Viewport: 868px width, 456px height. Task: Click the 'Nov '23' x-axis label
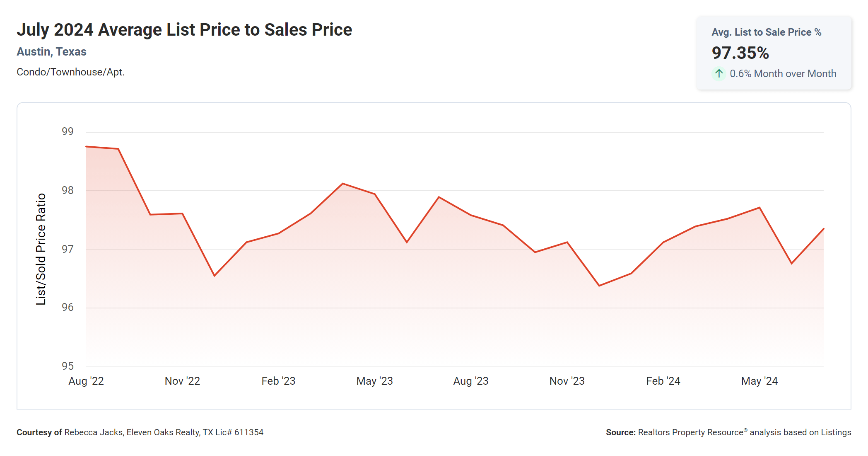click(567, 381)
